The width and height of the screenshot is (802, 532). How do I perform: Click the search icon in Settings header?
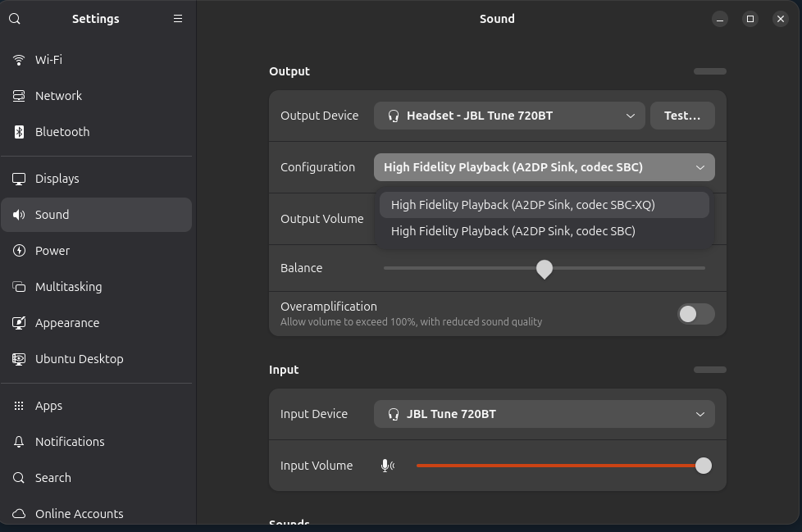(15, 19)
